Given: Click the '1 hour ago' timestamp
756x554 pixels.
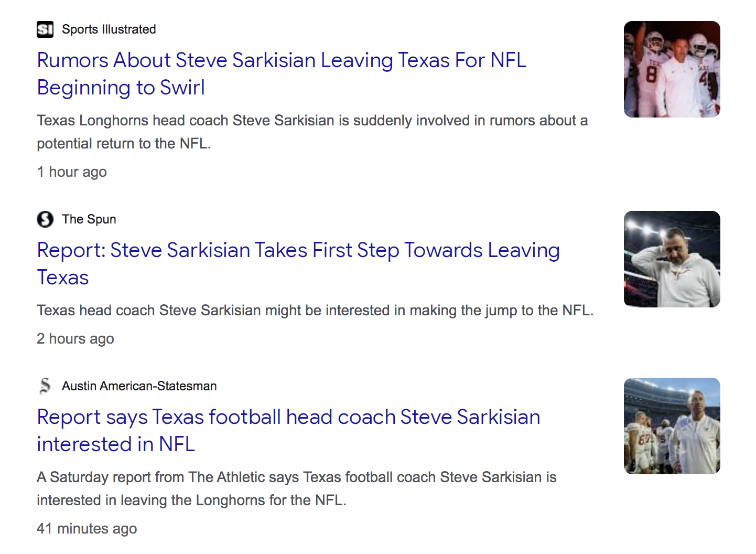Looking at the screenshot, I should pyautogui.click(x=72, y=172).
